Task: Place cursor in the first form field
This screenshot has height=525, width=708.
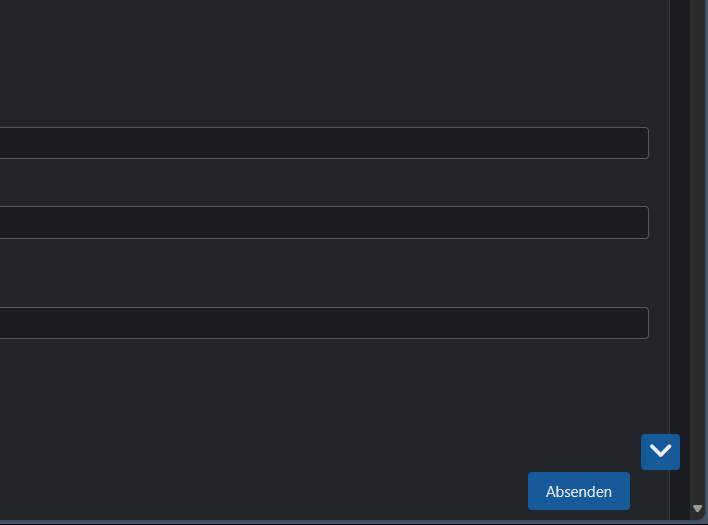Action: 320,143
